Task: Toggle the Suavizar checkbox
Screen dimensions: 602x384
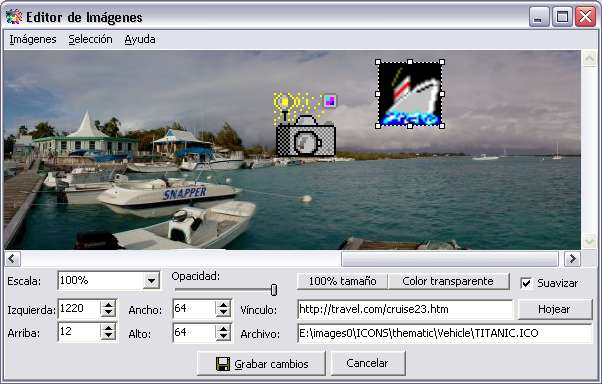Action: coord(526,283)
